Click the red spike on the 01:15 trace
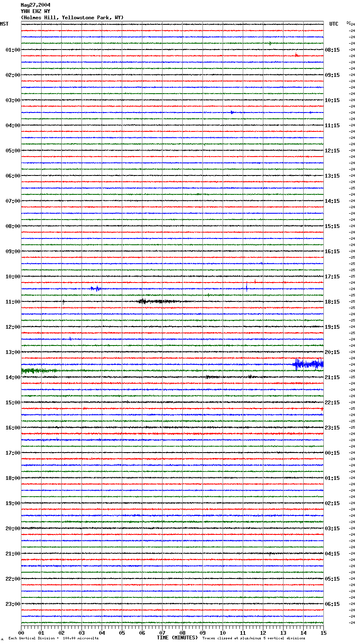 297,55
